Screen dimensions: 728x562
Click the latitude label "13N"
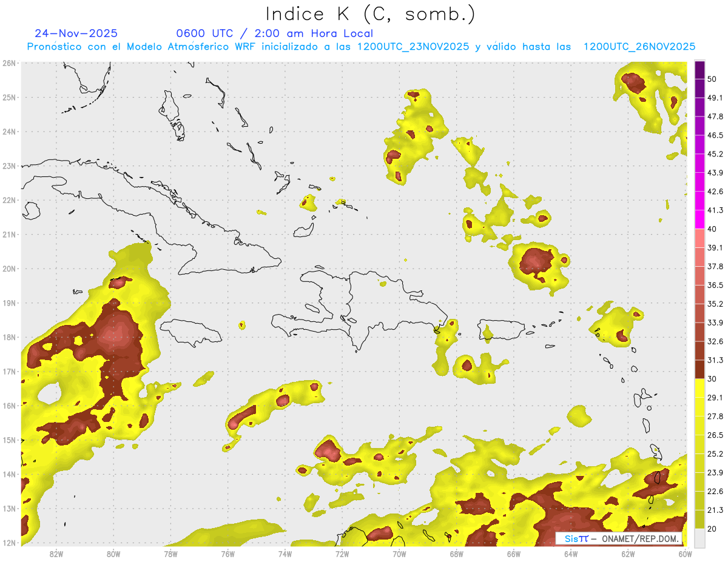click(9, 509)
